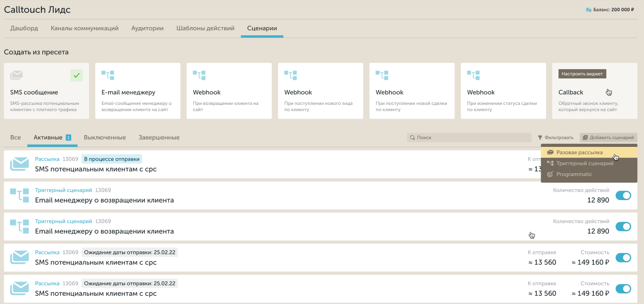Choose Триггерный сценарий from the menu
This screenshot has height=304, width=644.
(x=589, y=163)
